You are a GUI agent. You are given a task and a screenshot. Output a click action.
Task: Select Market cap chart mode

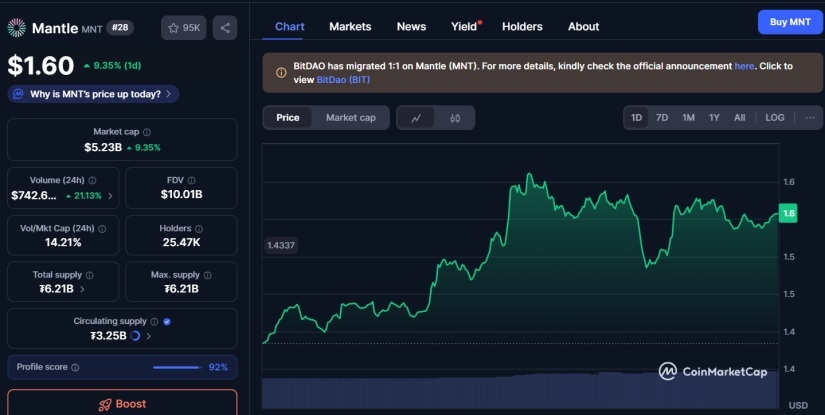351,118
